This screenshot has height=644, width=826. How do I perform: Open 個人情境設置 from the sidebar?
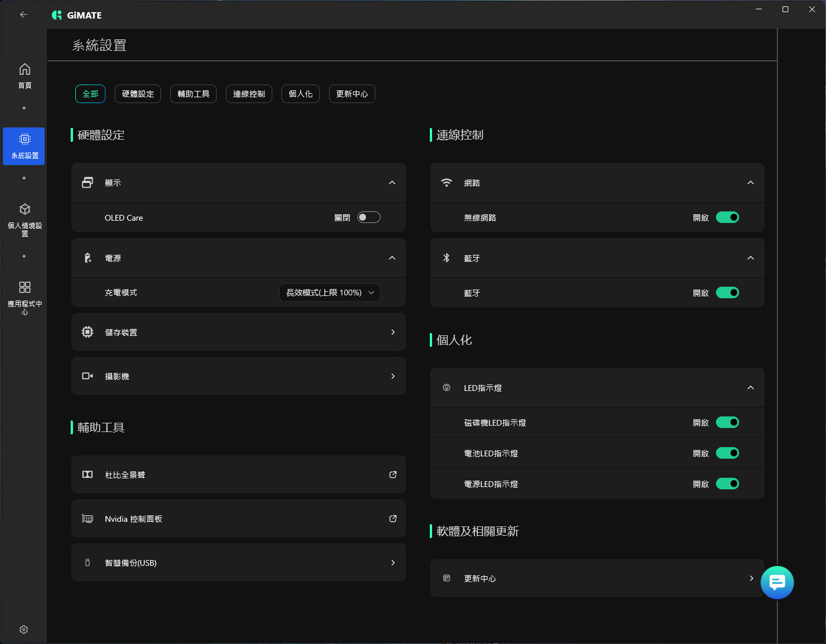(24, 210)
